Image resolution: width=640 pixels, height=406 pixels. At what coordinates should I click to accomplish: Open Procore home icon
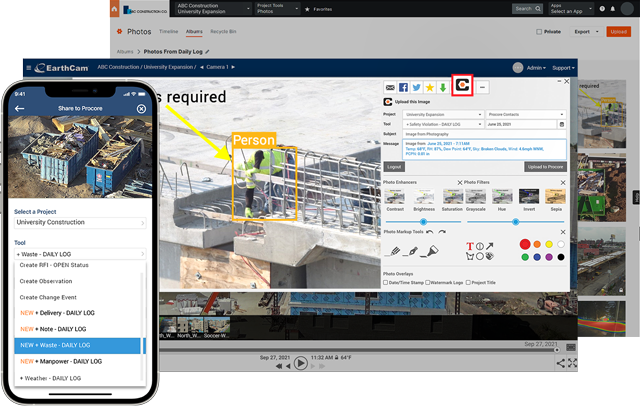click(x=114, y=9)
